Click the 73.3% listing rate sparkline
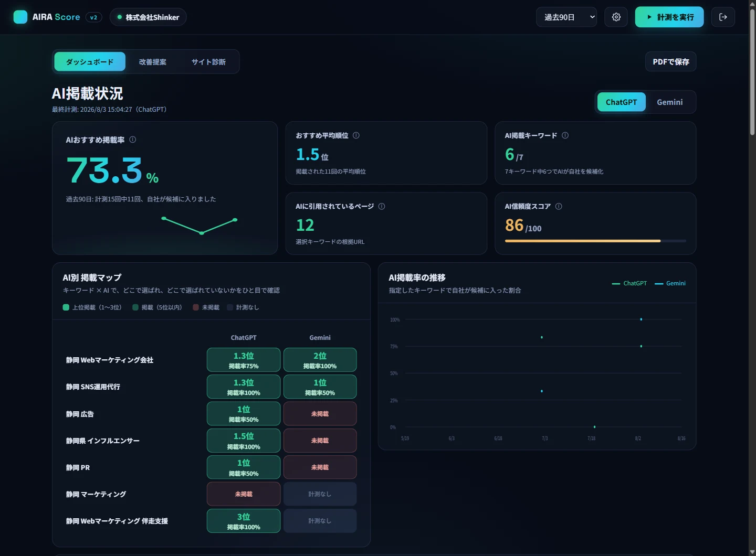 click(x=199, y=226)
